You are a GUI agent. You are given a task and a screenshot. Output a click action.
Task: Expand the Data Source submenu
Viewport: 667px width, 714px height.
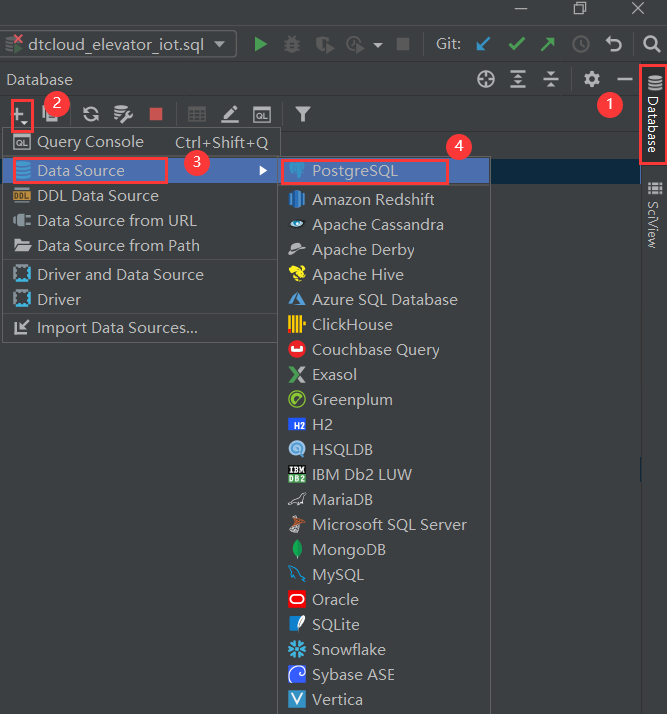140,171
